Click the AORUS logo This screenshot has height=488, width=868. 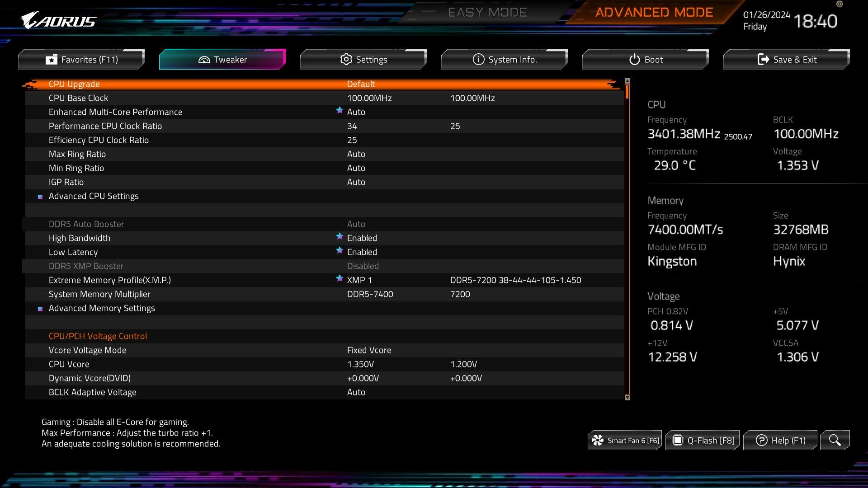(x=59, y=20)
